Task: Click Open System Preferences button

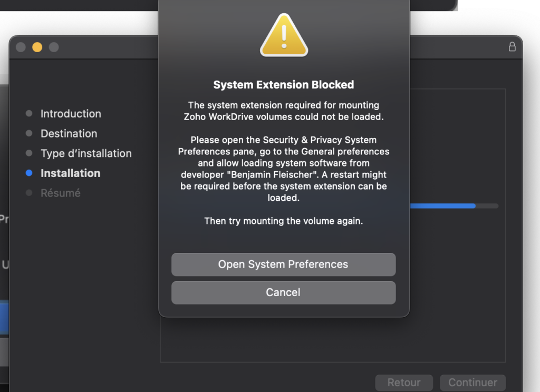Action: click(x=283, y=264)
